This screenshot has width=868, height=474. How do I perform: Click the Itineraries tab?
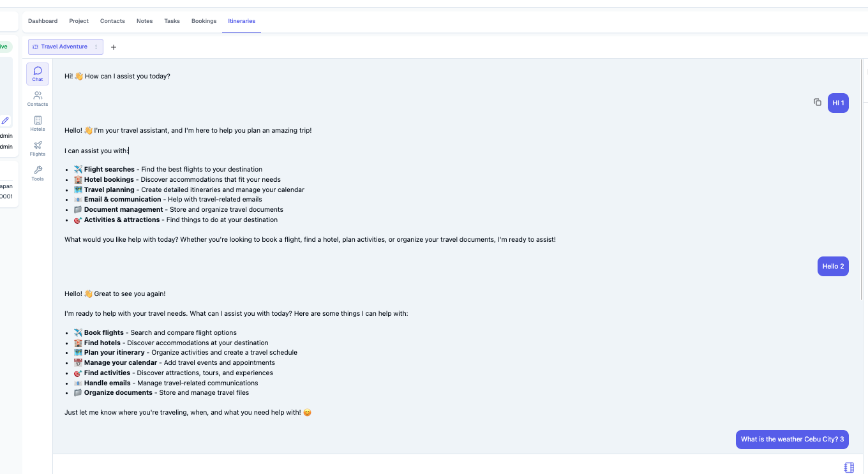coord(241,20)
